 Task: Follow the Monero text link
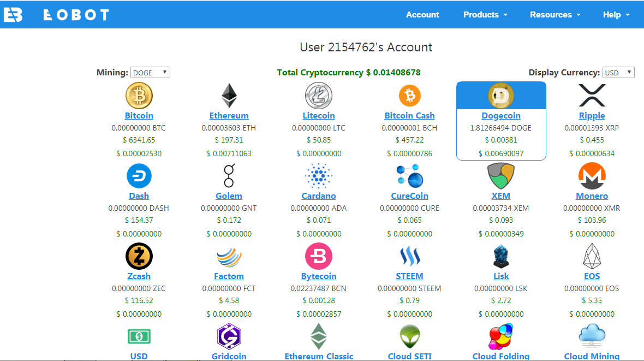click(x=592, y=196)
